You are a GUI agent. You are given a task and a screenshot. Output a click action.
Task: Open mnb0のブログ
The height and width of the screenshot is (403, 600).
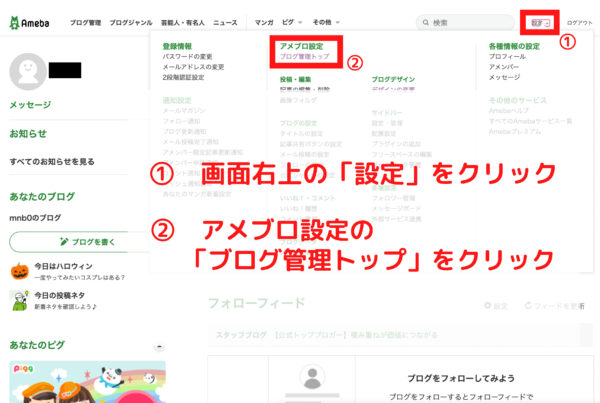tap(35, 218)
